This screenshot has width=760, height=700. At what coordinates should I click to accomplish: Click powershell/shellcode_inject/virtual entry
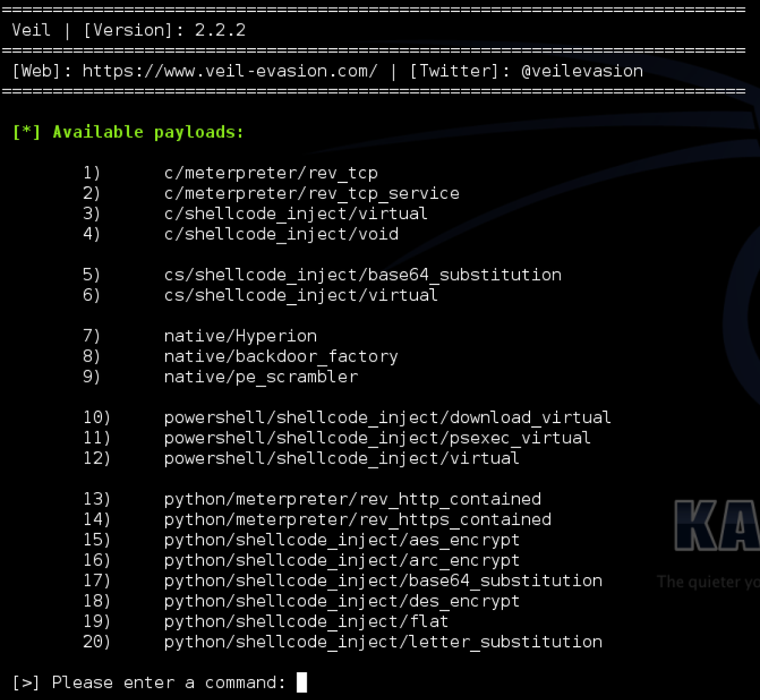pyautogui.click(x=342, y=458)
